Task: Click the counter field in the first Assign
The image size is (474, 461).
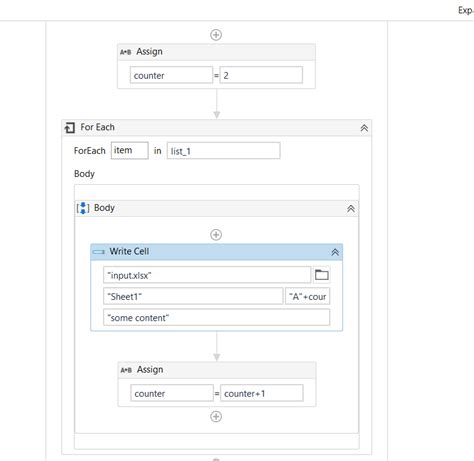Action: (x=171, y=75)
